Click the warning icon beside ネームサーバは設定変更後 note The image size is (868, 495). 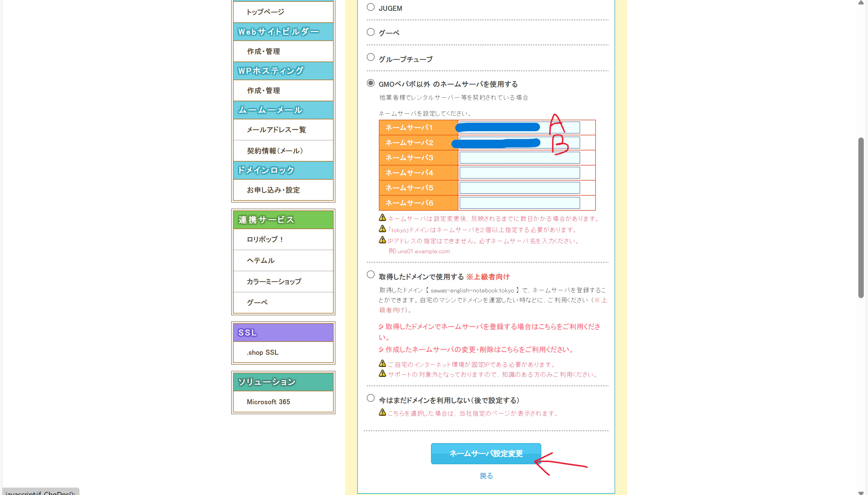pyautogui.click(x=382, y=218)
